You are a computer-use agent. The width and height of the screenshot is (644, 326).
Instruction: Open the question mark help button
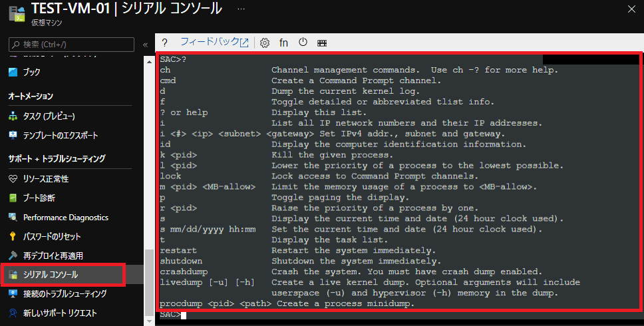coord(164,43)
